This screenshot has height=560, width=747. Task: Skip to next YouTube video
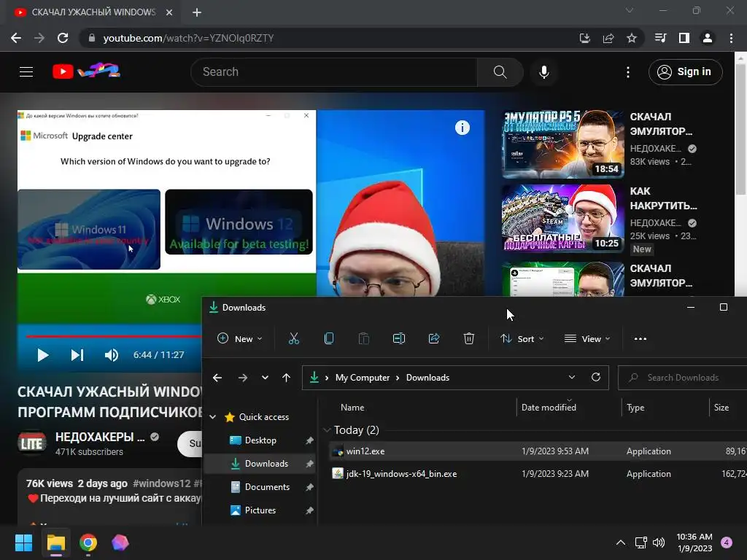tap(77, 355)
